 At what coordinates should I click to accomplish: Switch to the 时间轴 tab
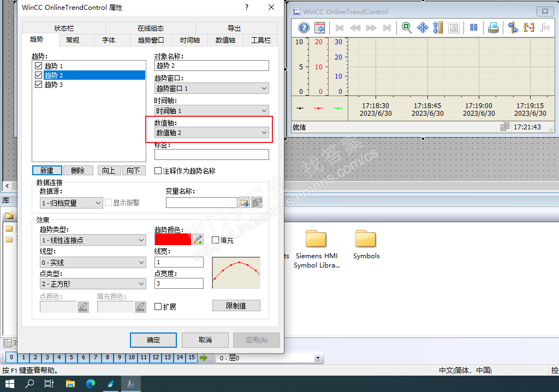tap(189, 40)
